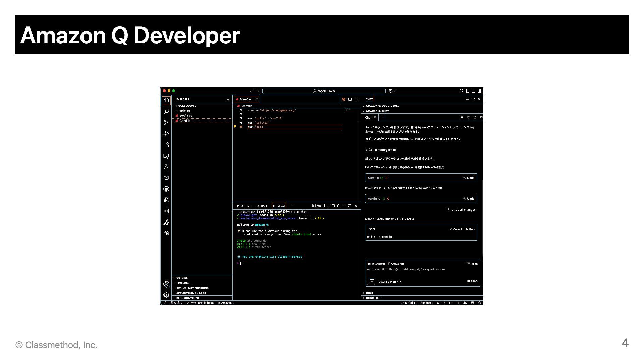Switch to the PROBLEMS panel tab
This screenshot has width=644, height=362.
pos(244,206)
